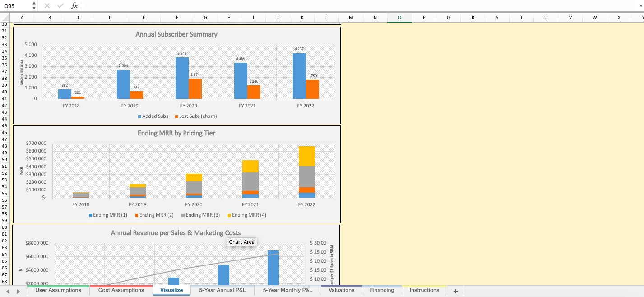The height and width of the screenshot is (297, 644).
Task: Select the Ending MRR (3) legend entry
Action: click(x=200, y=215)
